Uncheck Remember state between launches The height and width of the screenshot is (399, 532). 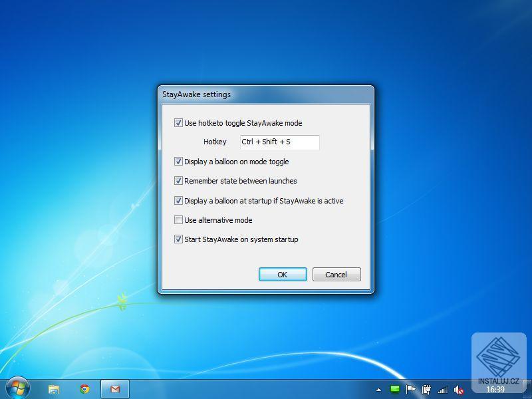coord(178,181)
